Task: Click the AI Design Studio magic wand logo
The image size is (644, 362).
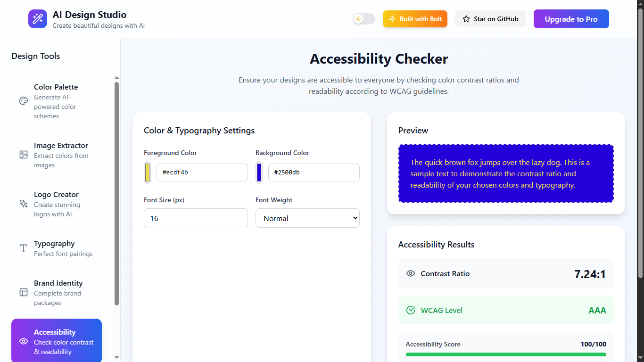Action: pyautogui.click(x=38, y=19)
